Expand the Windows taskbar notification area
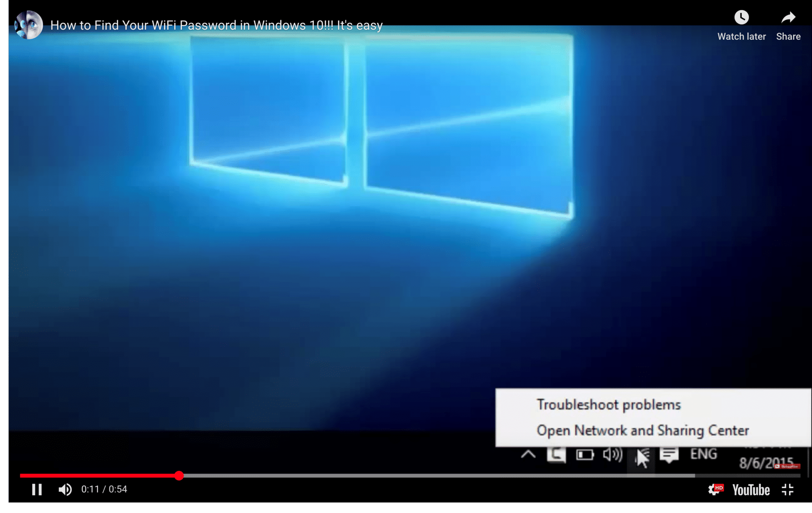812x513 pixels. coord(527,455)
